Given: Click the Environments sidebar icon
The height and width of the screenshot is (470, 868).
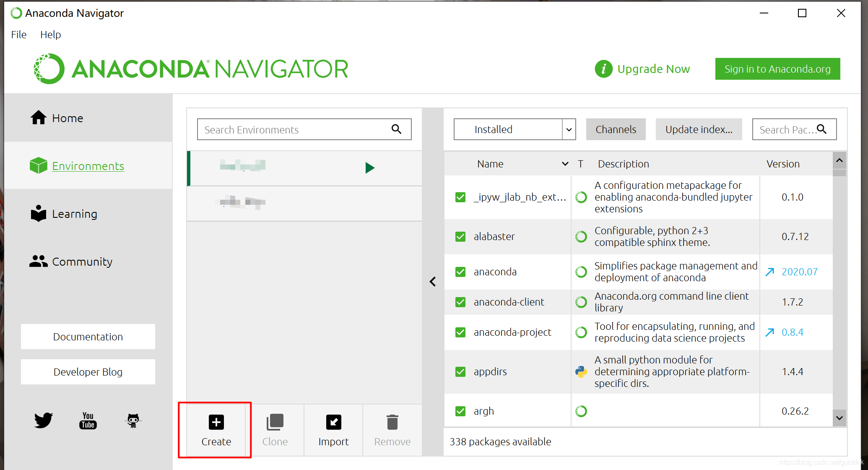Looking at the screenshot, I should (x=37, y=166).
